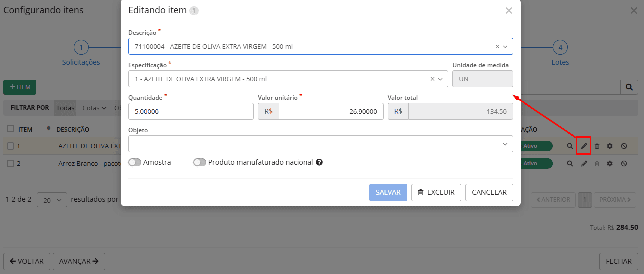Clear the Especificação selection with its X
Screen dimensions: 644x274
pos(432,79)
